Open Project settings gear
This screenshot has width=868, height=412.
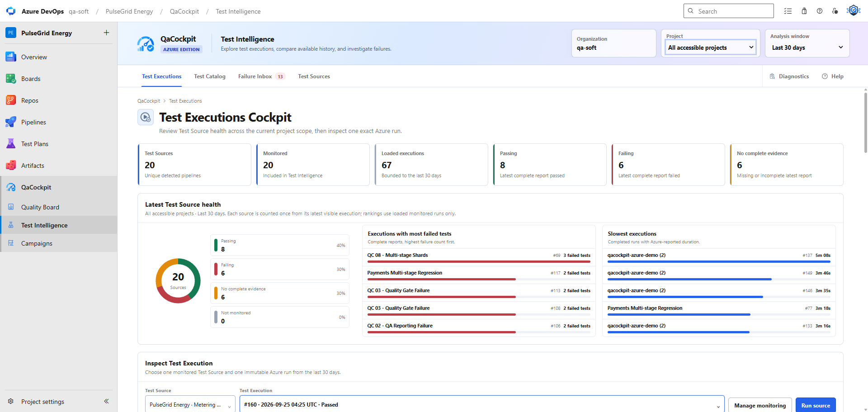(11, 401)
